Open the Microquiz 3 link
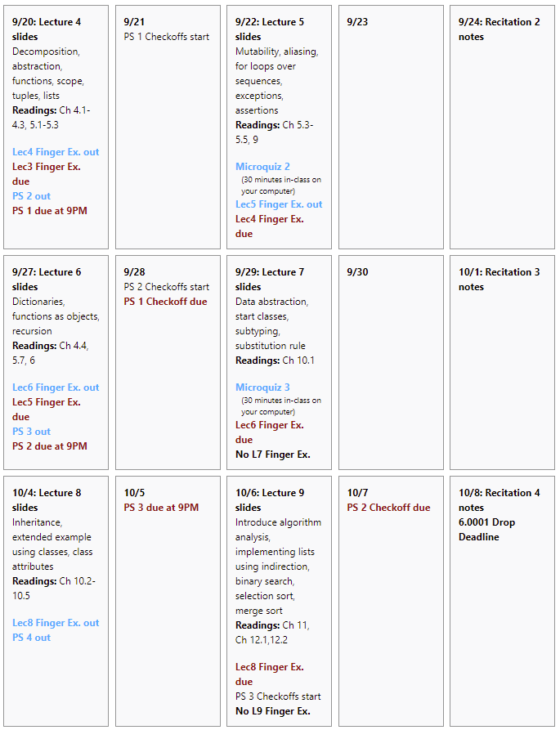 (x=262, y=387)
